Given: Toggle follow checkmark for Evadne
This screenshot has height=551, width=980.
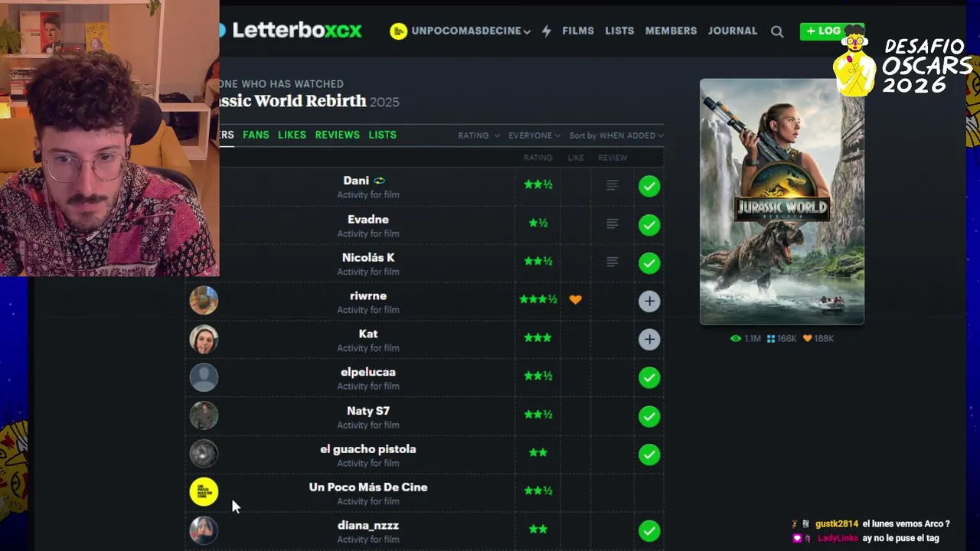Looking at the screenshot, I should (649, 224).
